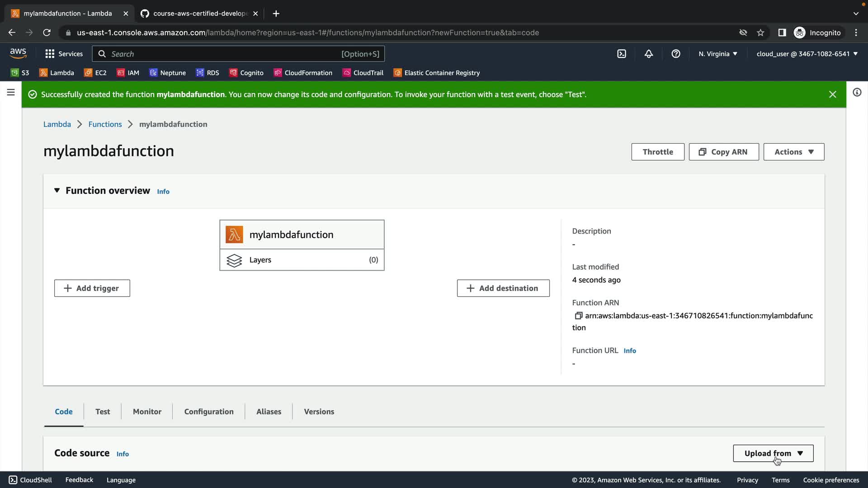The width and height of the screenshot is (868, 488).
Task: Collapse the Function overview section
Action: tap(57, 191)
